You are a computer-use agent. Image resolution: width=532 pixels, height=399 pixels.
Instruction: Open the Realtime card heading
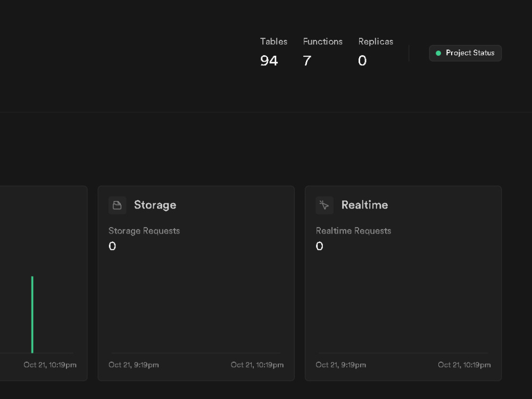pyautogui.click(x=364, y=205)
